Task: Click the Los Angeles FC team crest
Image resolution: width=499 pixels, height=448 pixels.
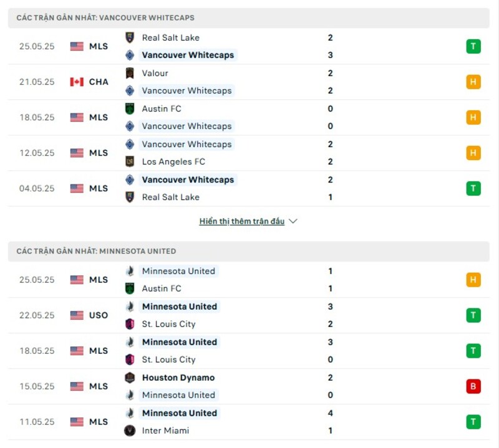Action: coord(130,161)
